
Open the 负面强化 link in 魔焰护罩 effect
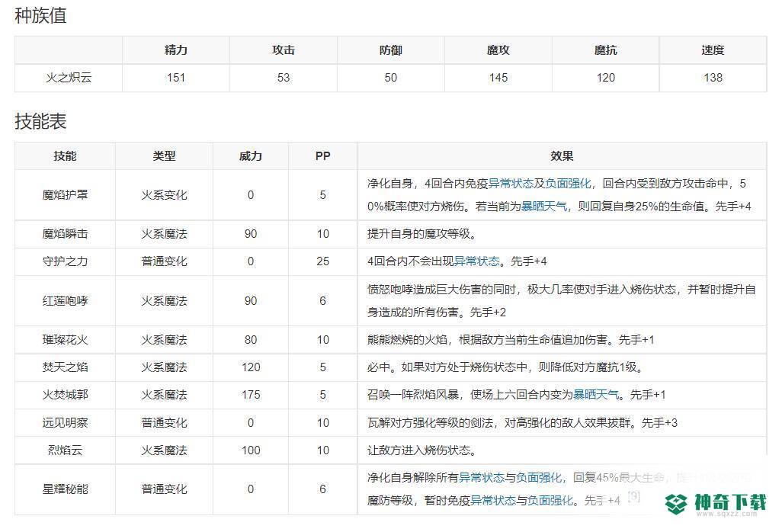tap(568, 184)
